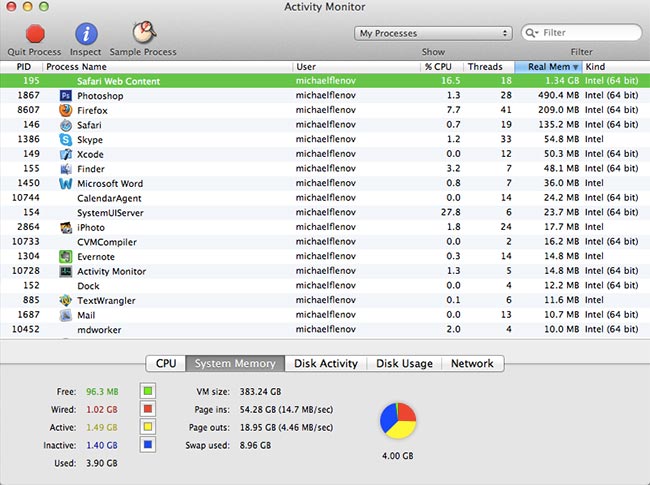Click the blue Inactive memory color swatch
The image size is (650, 485).
point(148,445)
